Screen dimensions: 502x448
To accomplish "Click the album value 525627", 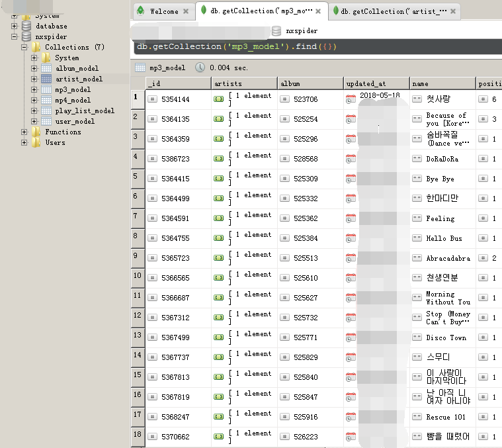I will click(x=306, y=298).
